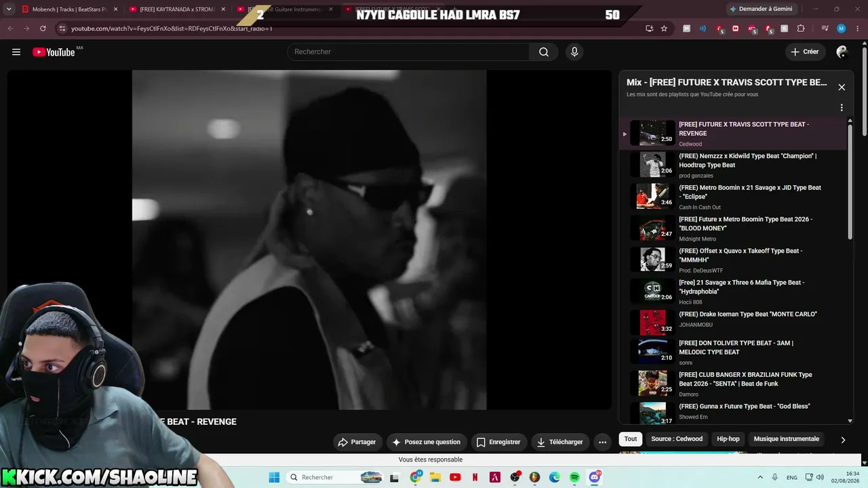This screenshot has height=488, width=868.
Task: Play the Metro Boomin 'Eclipse' type beat
Action: pos(734,197)
